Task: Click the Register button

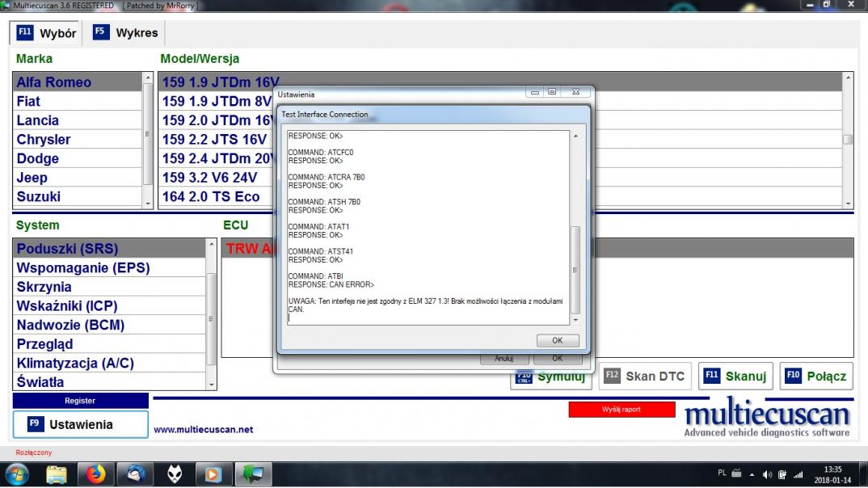Action: click(80, 401)
